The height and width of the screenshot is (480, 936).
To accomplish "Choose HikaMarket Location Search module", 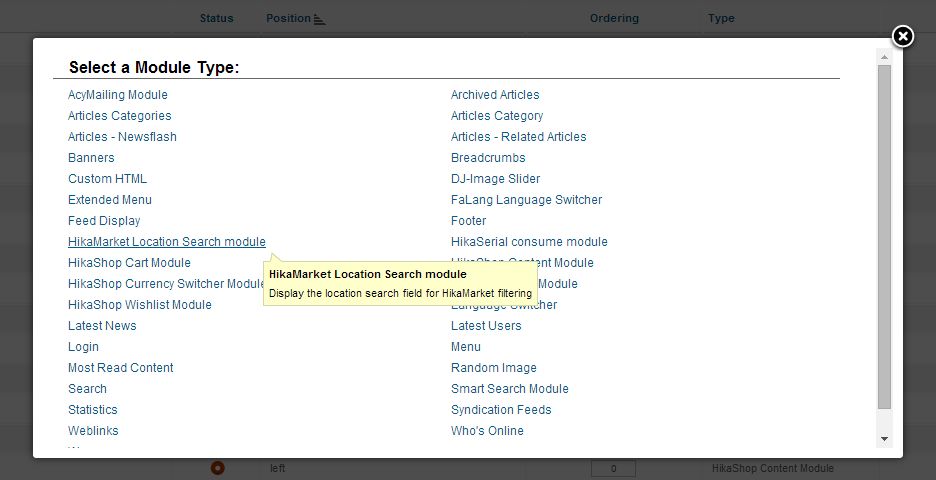I will coord(167,242).
